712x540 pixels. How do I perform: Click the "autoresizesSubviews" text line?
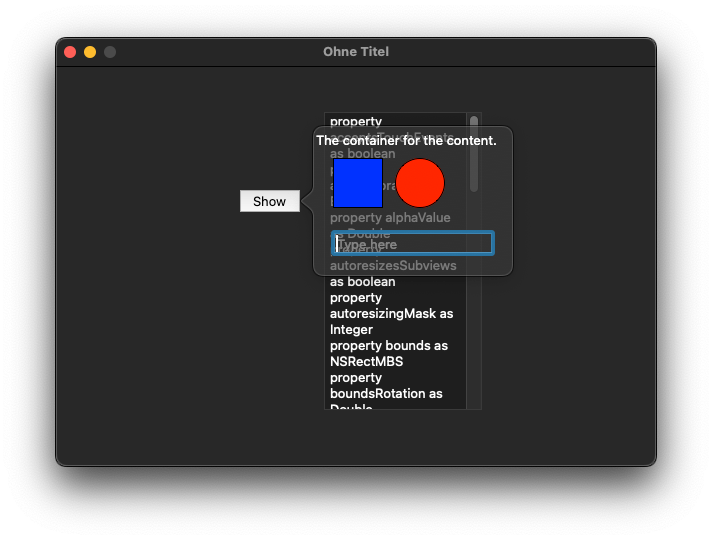click(393, 265)
